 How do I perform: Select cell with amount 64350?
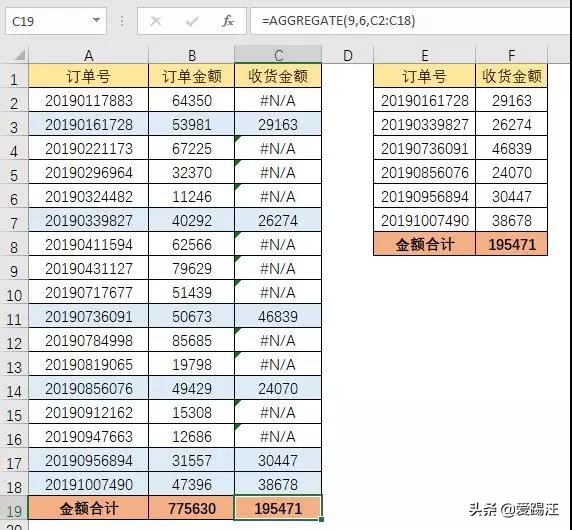192,101
